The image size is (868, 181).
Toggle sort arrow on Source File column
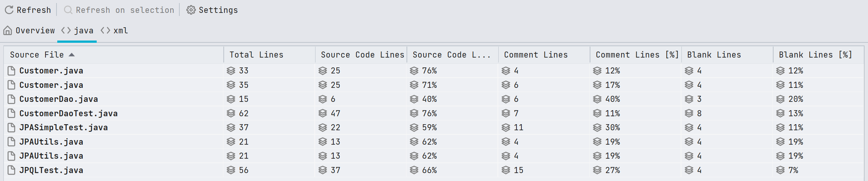72,55
